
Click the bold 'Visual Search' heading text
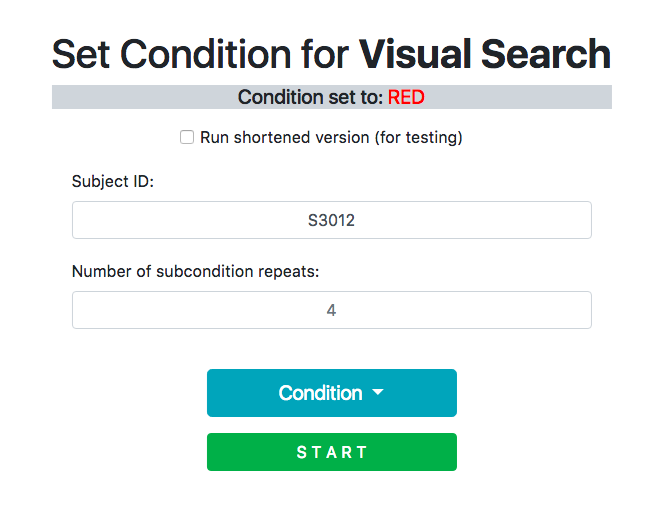[x=485, y=54]
